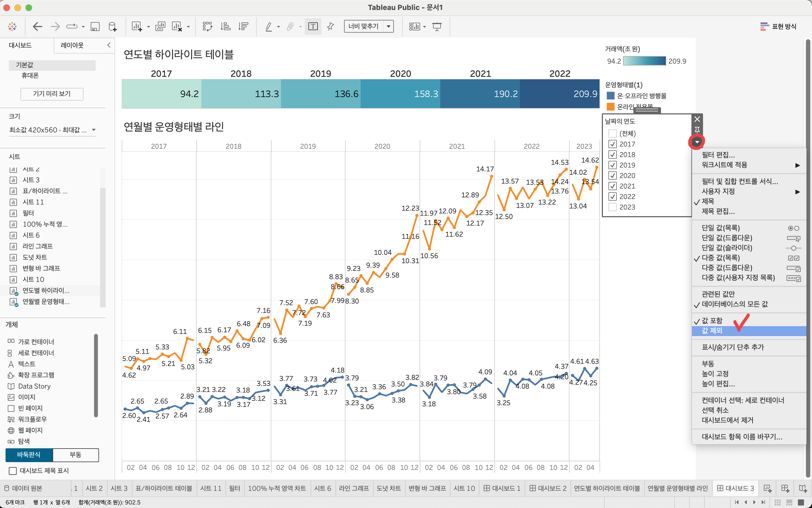The height and width of the screenshot is (508, 812).
Task: Click the undo back arrow icon
Action: point(38,27)
